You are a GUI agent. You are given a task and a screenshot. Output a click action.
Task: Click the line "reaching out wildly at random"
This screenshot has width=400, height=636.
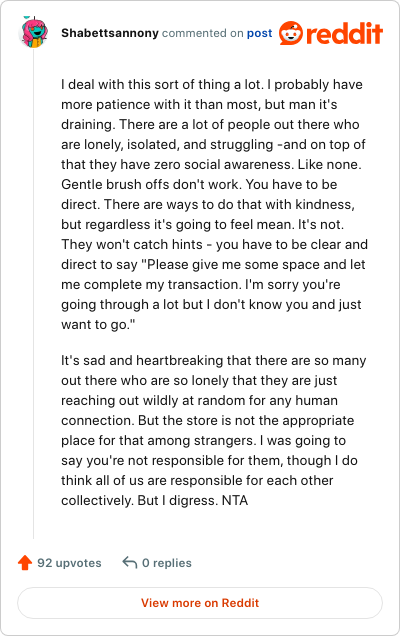200,400
